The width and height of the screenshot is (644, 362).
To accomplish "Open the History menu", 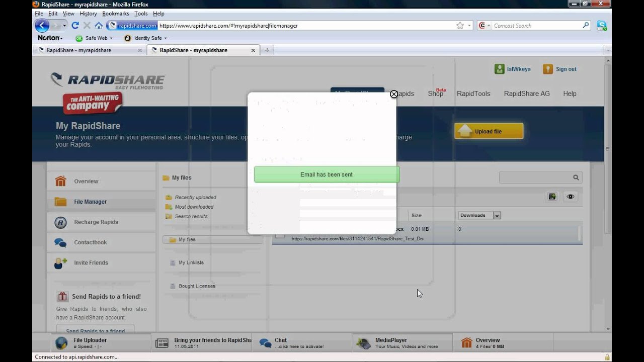I will coord(88,14).
